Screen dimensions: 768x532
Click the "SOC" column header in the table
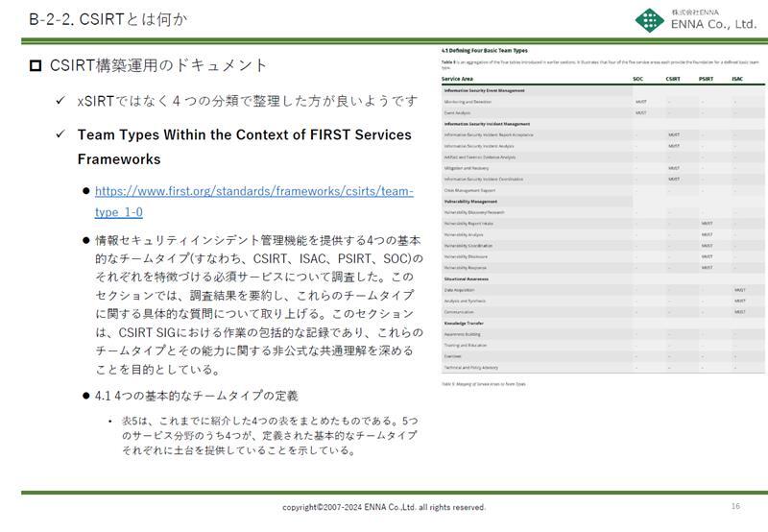click(x=637, y=79)
